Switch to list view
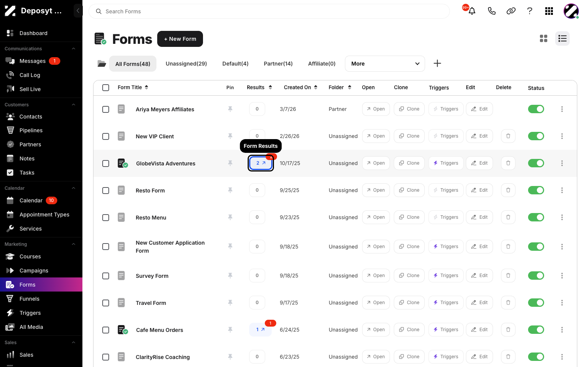The height and width of the screenshot is (367, 588). pyautogui.click(x=562, y=38)
